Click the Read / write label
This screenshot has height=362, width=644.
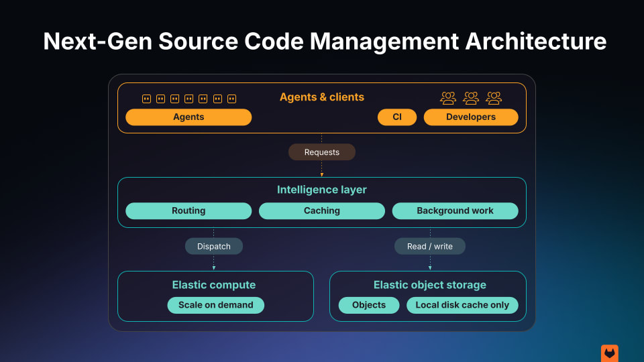pyautogui.click(x=430, y=246)
